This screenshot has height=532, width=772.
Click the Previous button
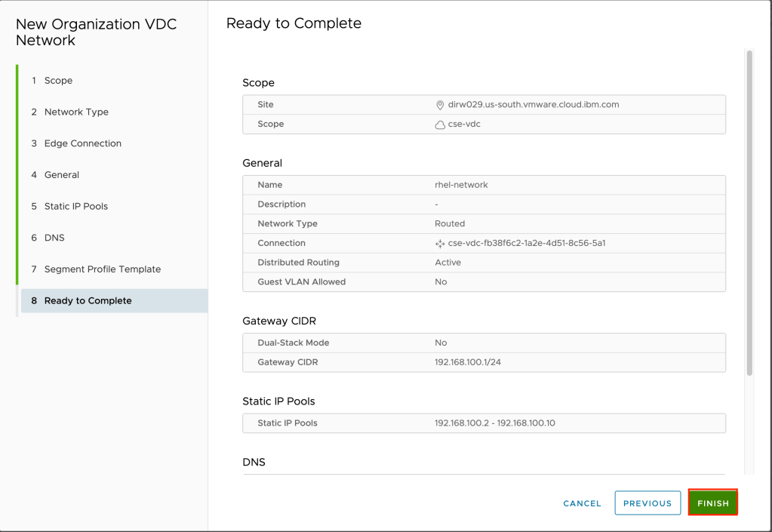pyautogui.click(x=647, y=503)
